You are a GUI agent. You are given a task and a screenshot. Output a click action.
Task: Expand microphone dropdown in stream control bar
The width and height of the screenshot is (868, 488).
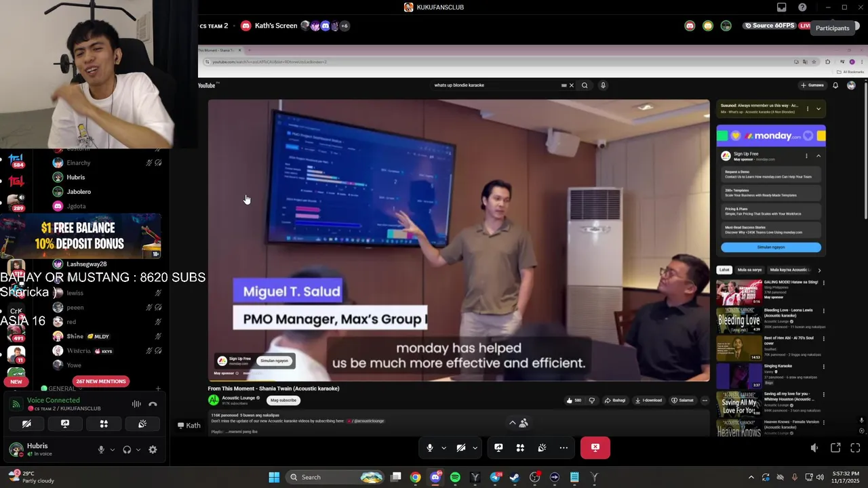443,447
